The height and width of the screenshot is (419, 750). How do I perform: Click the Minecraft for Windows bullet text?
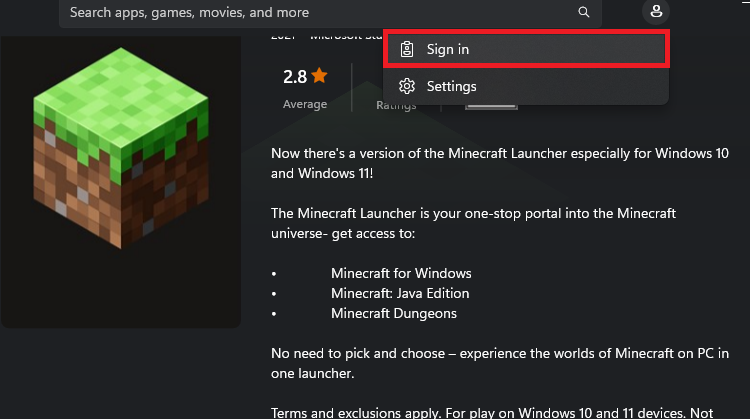[401, 273]
